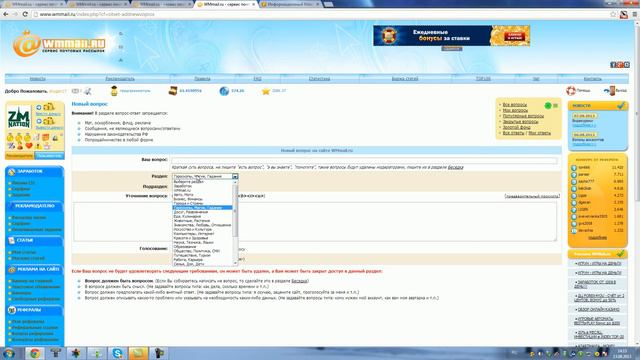
Task: Open the tools icon beside the welcome text
Action: [87, 91]
